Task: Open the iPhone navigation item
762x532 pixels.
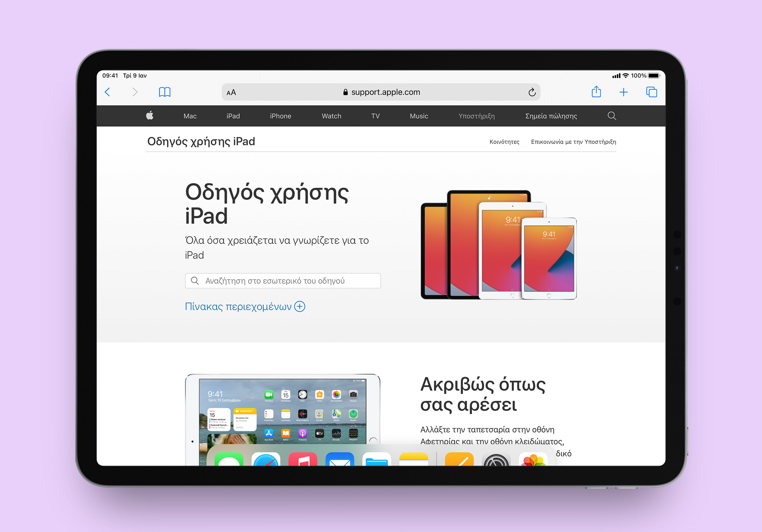Action: [x=280, y=116]
